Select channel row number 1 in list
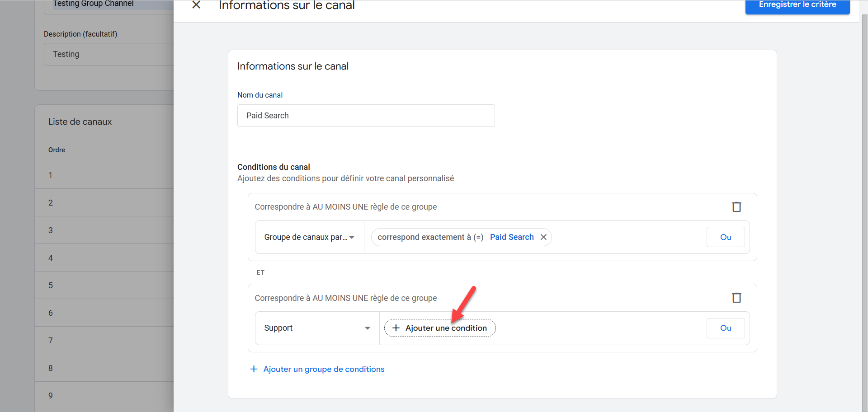This screenshot has width=868, height=412. [x=104, y=175]
